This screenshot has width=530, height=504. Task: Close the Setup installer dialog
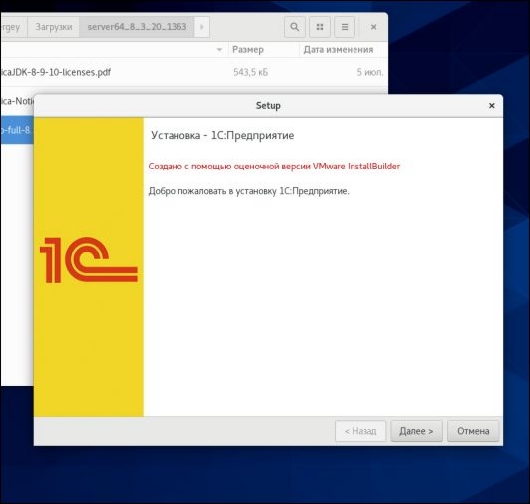pos(491,106)
